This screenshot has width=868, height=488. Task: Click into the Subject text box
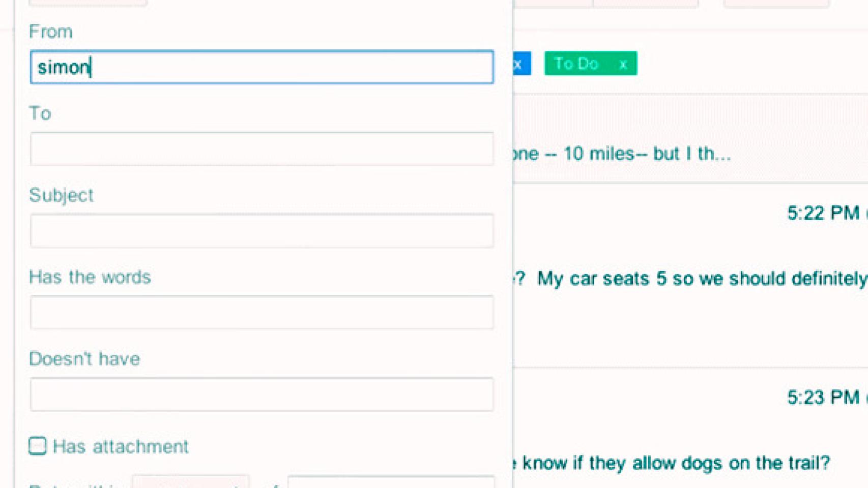click(262, 231)
